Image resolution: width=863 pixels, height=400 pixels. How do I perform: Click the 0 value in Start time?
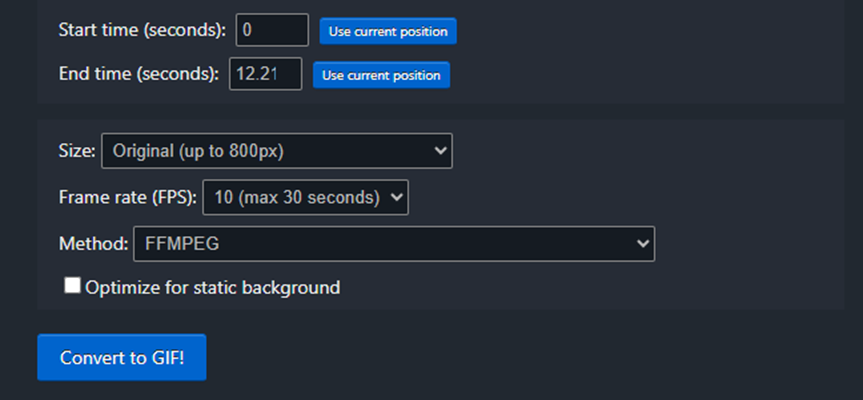tap(247, 30)
